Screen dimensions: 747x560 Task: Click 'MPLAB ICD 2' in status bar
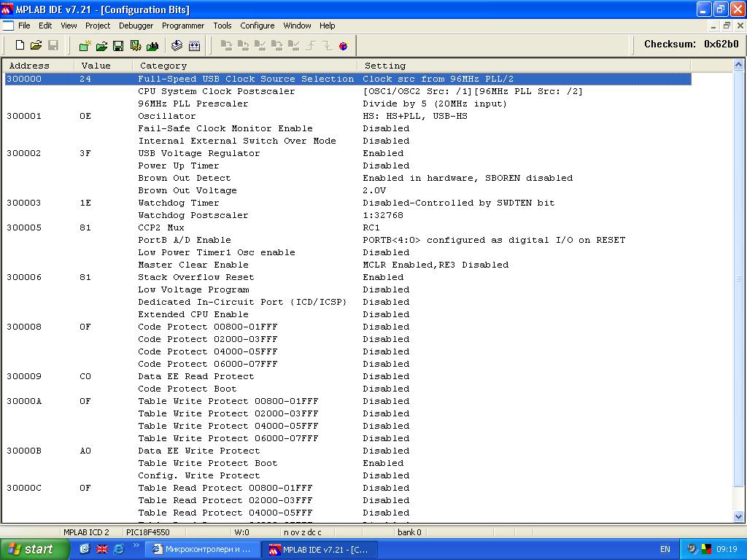[x=86, y=532]
